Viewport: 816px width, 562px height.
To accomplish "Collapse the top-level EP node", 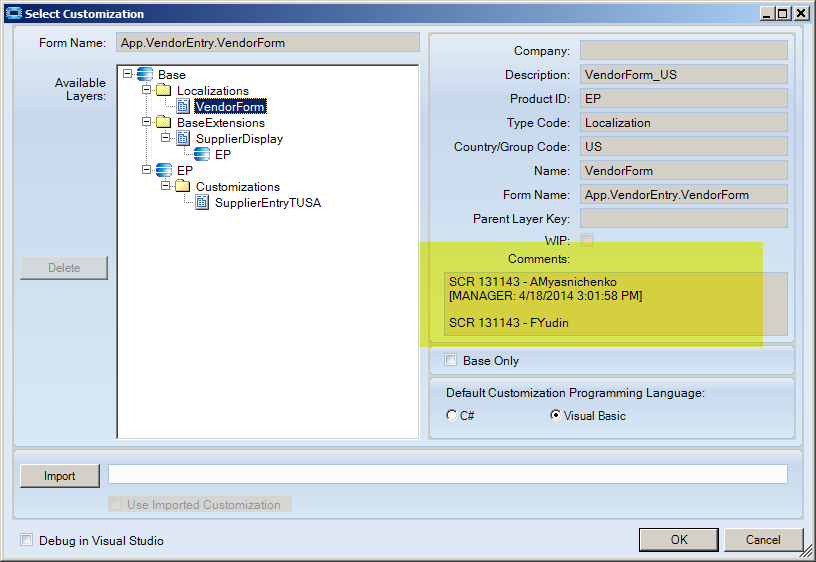I will 147,170.
